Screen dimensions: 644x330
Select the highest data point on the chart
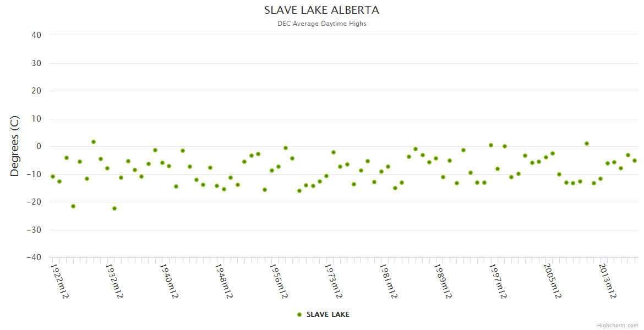point(94,142)
